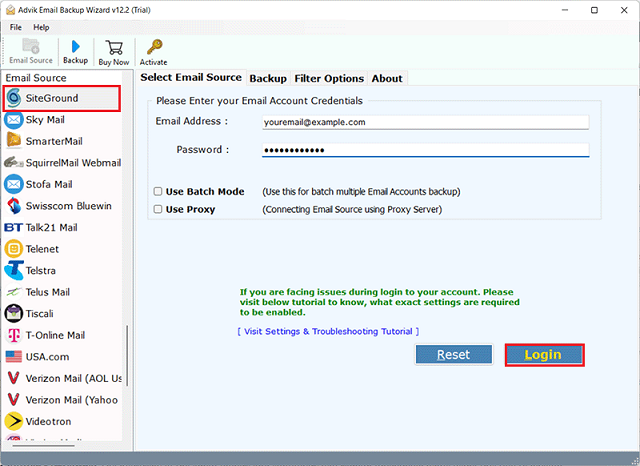Switch to Select Email Source tab
Viewport: 640px width, 466px height.
pyautogui.click(x=191, y=77)
